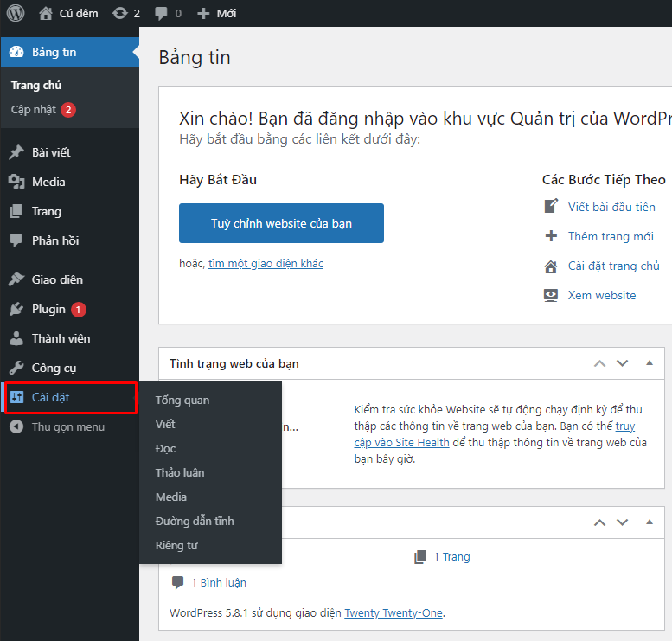Open the Twenty Twenty-One theme link

point(394,612)
